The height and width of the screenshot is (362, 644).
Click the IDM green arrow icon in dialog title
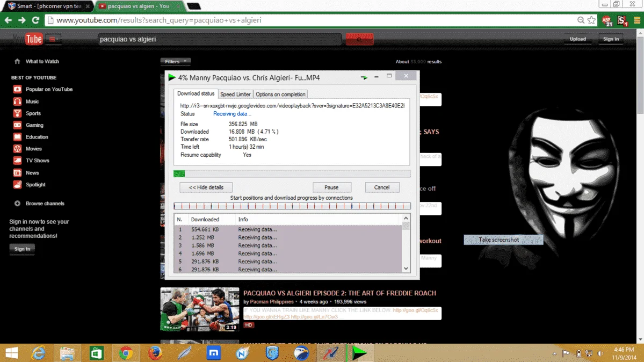click(172, 77)
